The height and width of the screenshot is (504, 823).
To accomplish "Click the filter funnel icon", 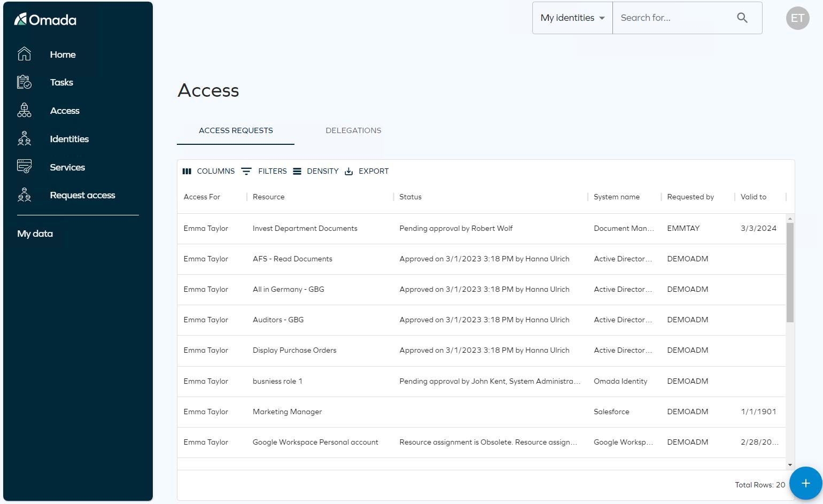I will (x=246, y=171).
